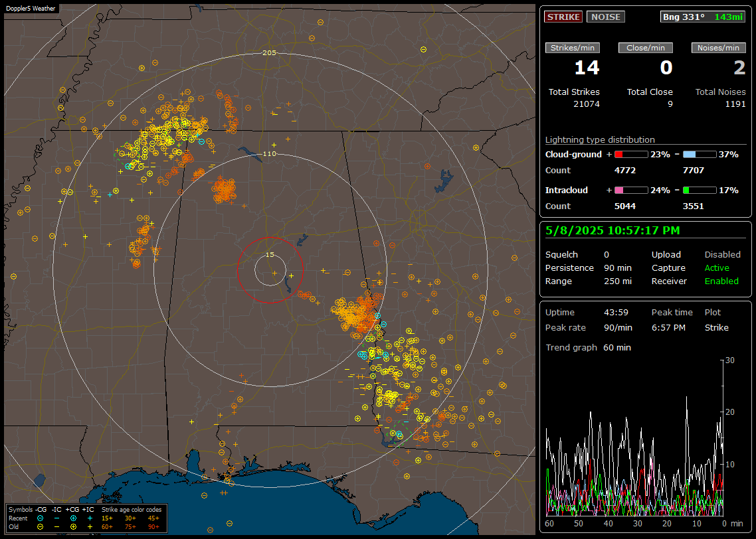Click the Uptime value 43:59
The height and width of the screenshot is (539, 756).
click(616, 313)
